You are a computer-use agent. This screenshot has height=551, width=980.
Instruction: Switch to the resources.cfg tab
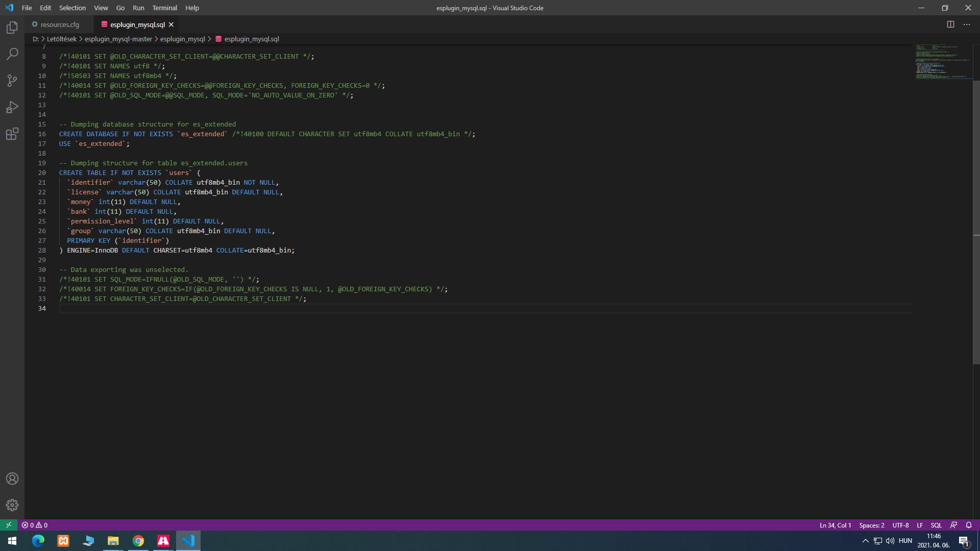[60, 24]
